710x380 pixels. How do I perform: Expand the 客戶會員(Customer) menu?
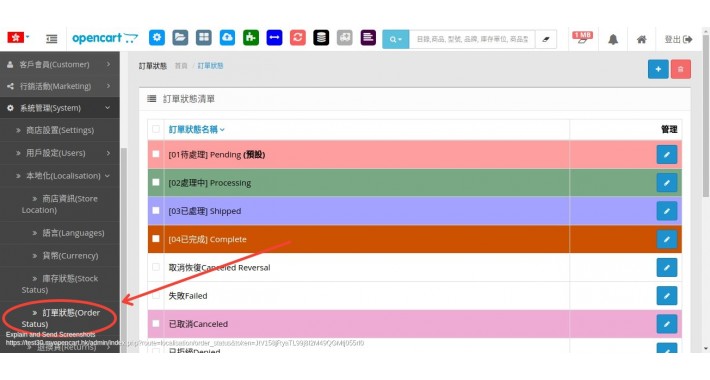tap(60, 64)
